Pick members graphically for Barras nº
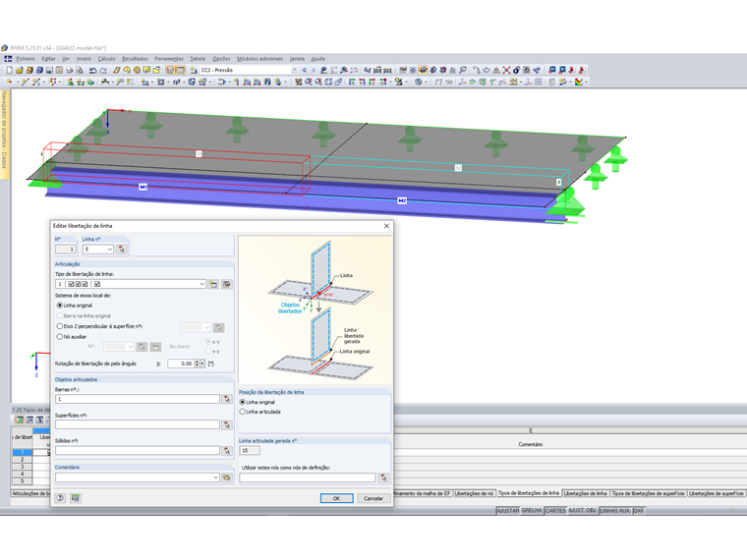This screenshot has height=560, width=747. (x=227, y=399)
